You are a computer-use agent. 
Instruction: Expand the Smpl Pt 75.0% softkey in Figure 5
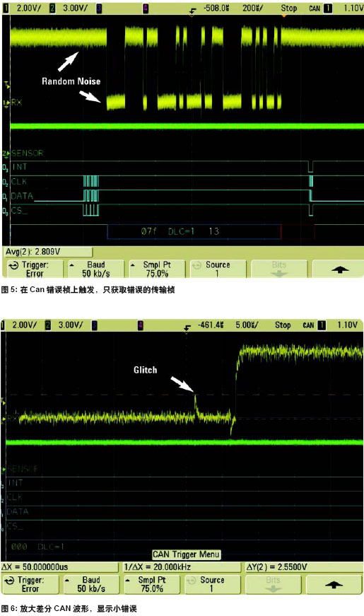pyautogui.click(x=157, y=269)
